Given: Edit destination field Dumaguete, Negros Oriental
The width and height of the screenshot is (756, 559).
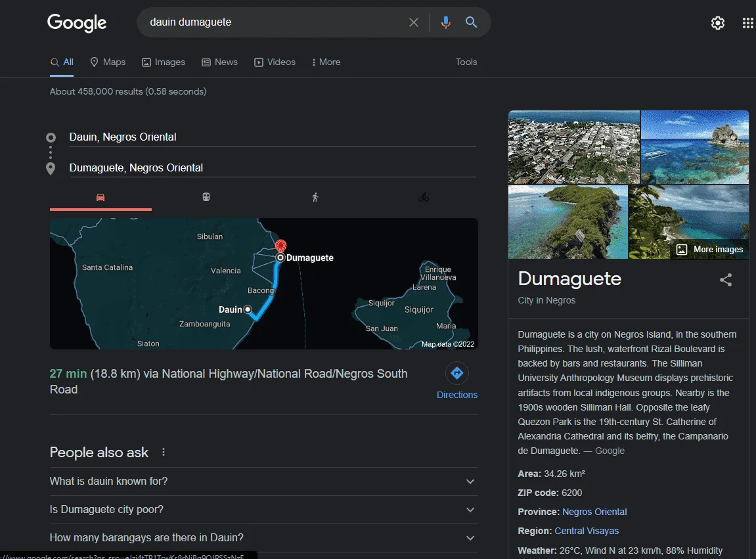Looking at the screenshot, I should click(x=273, y=168).
